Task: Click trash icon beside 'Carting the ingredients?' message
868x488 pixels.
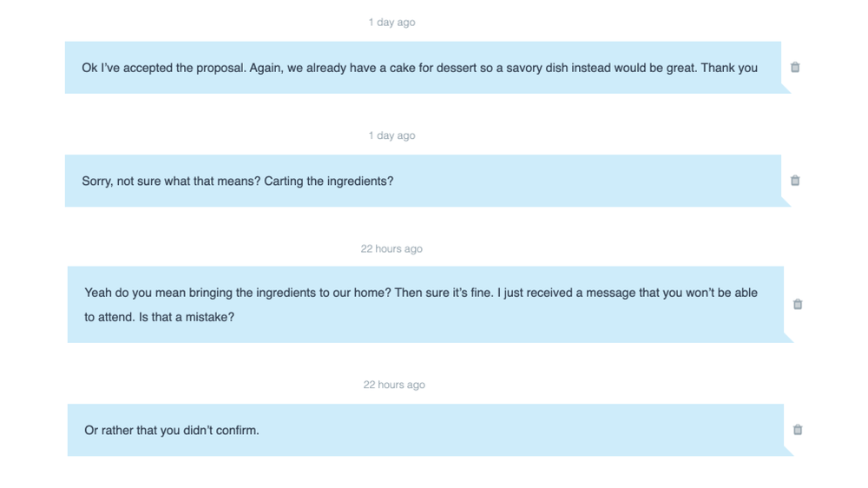Action: [x=795, y=180]
